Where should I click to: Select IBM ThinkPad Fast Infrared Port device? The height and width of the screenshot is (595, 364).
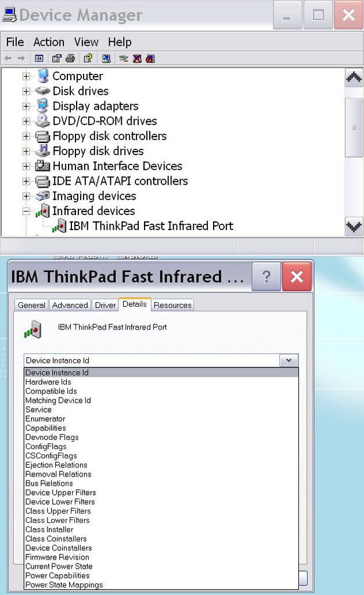(x=151, y=226)
